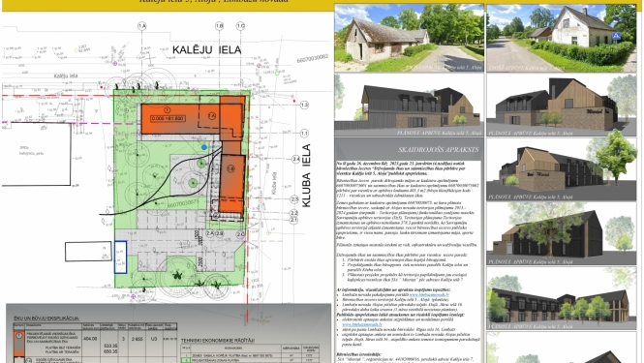Open the second www.limbazunovads.lv link under electronic survey
Viewport: 644px width, 363px height.
pyautogui.click(x=362, y=324)
